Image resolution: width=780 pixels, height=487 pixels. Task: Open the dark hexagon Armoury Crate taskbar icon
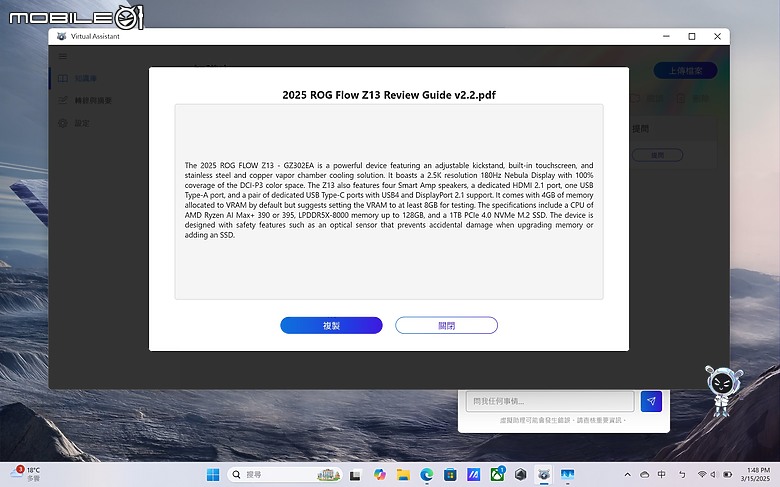pyautogui.click(x=520, y=475)
